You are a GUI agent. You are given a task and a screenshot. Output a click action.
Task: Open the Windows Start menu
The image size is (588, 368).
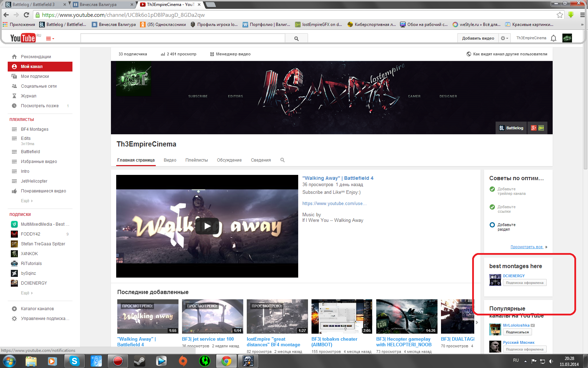[x=9, y=361]
